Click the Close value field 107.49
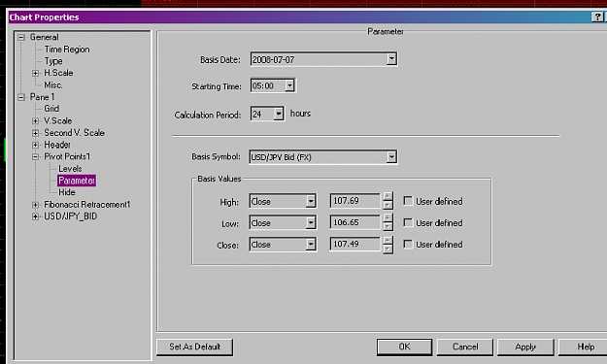Screen dimensions: 607x364 [x=355, y=244]
